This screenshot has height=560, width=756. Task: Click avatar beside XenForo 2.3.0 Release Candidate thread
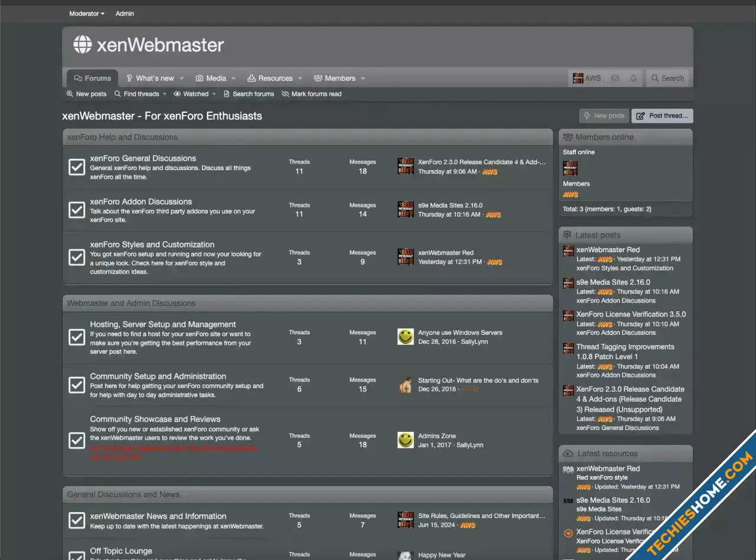[406, 167]
